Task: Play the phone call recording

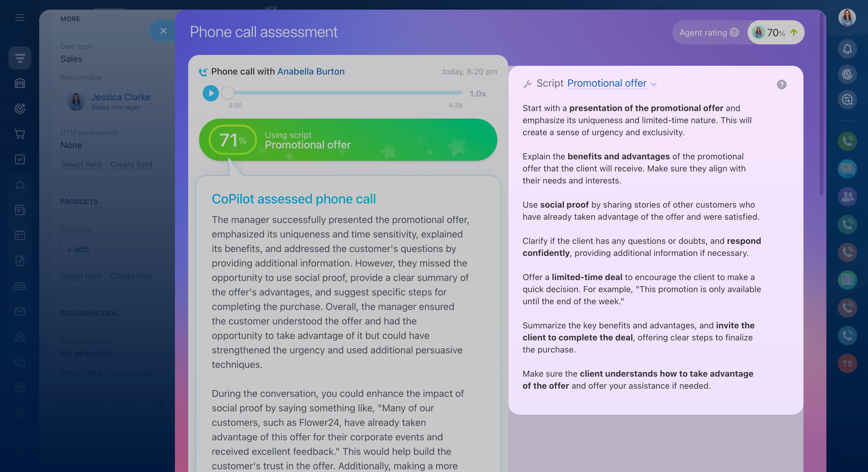Action: click(211, 93)
